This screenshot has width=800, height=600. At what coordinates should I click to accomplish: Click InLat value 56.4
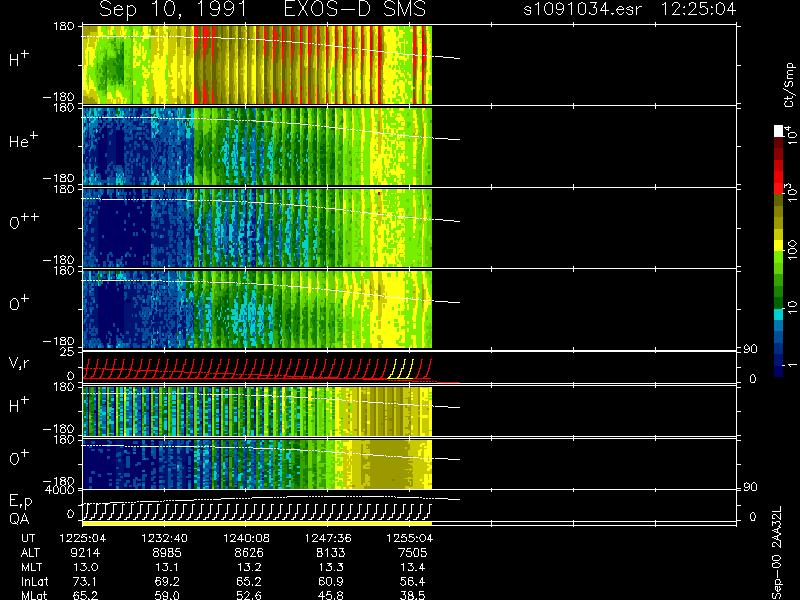(x=413, y=581)
